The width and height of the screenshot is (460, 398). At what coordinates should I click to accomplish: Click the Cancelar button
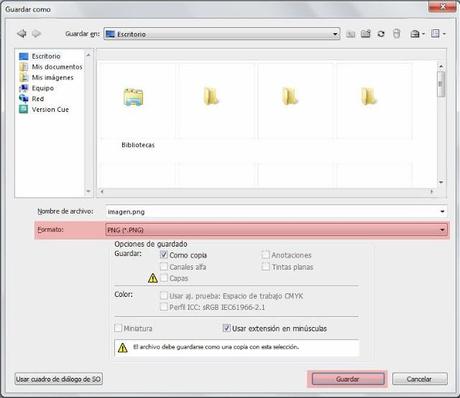click(x=420, y=379)
